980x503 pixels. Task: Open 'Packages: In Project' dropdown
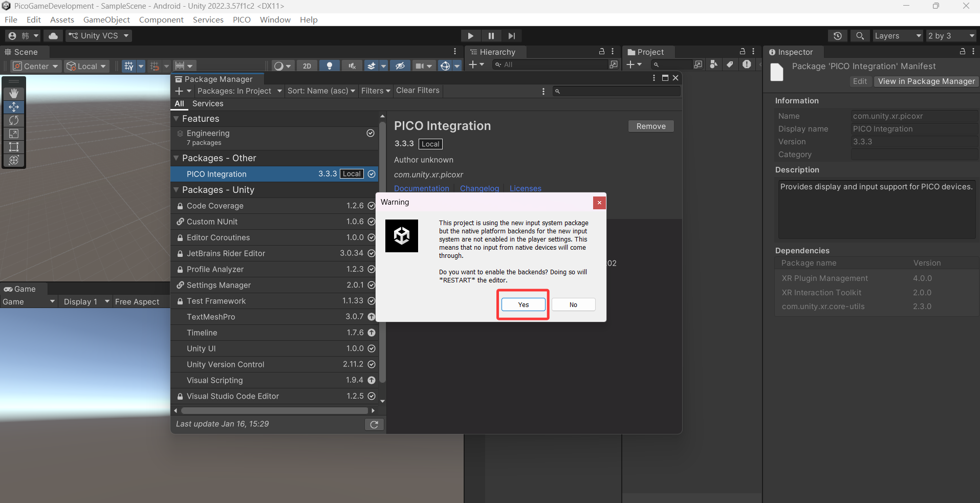click(x=239, y=91)
